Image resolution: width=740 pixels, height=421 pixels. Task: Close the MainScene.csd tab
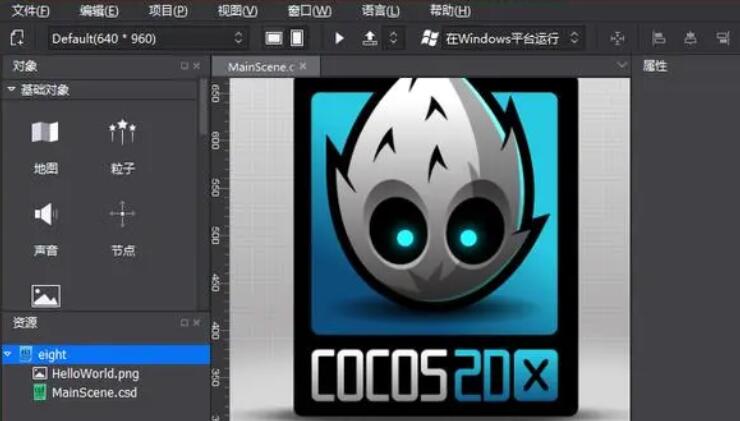[303, 67]
